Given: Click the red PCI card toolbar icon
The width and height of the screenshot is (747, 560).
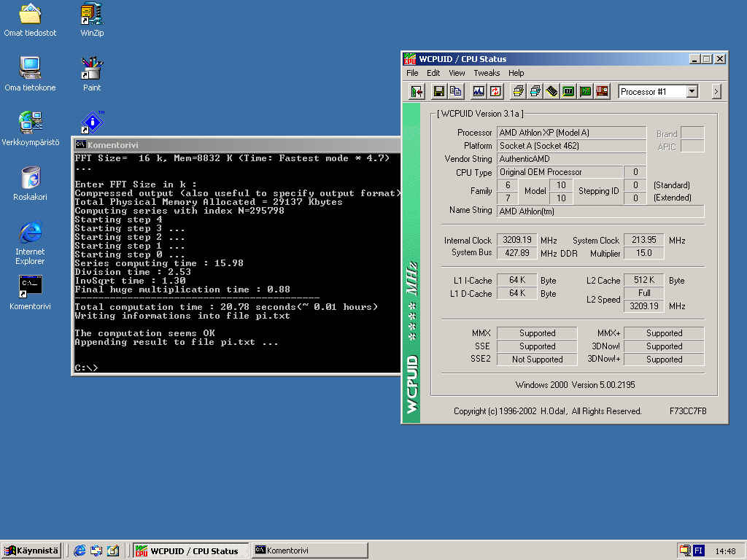Looking at the screenshot, I should click(602, 91).
